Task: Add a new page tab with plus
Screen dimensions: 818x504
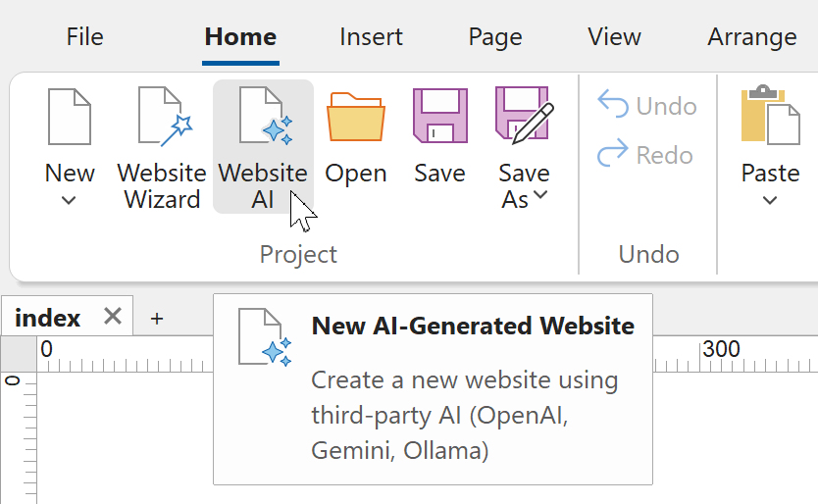Action: click(x=157, y=318)
